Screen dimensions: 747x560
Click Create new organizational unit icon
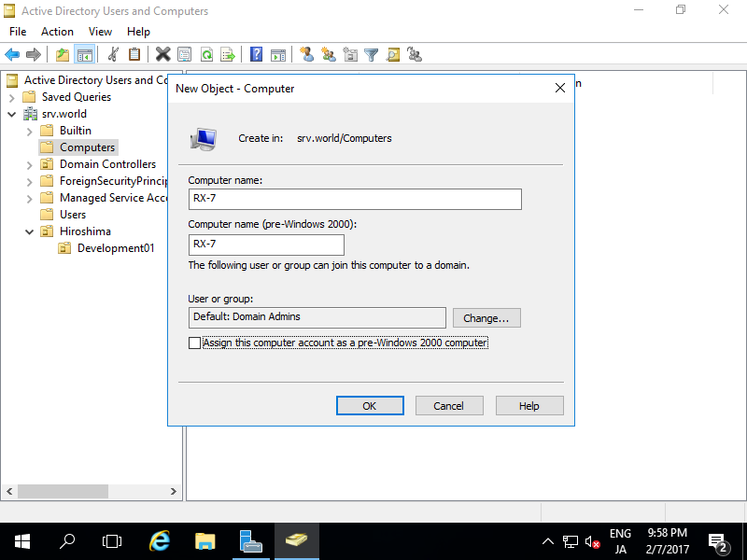(350, 55)
